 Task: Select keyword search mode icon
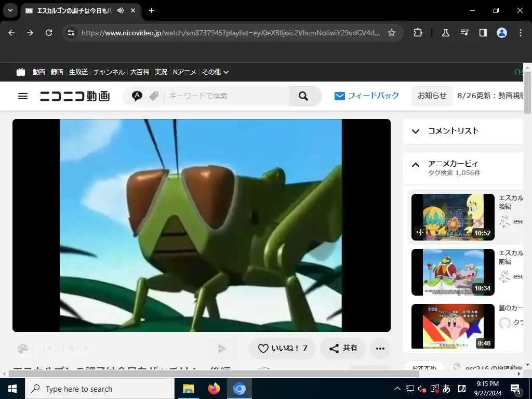137,96
